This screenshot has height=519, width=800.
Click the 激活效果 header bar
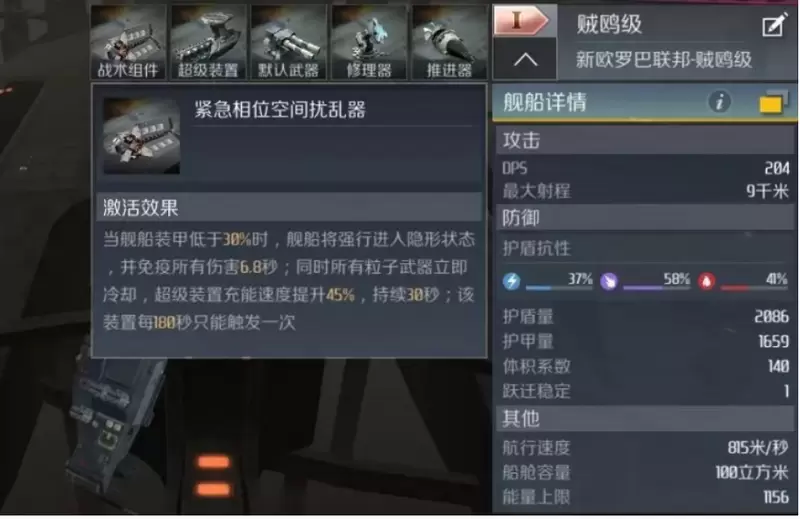[289, 207]
